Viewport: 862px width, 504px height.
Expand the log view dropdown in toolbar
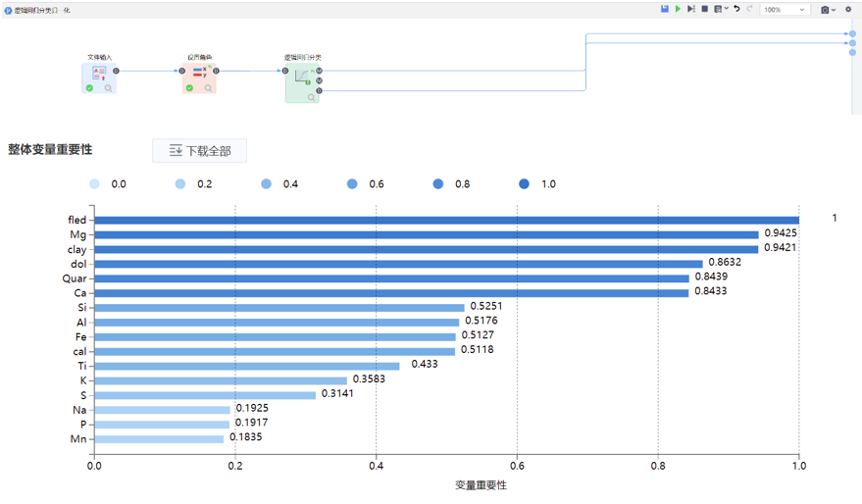pos(726,10)
